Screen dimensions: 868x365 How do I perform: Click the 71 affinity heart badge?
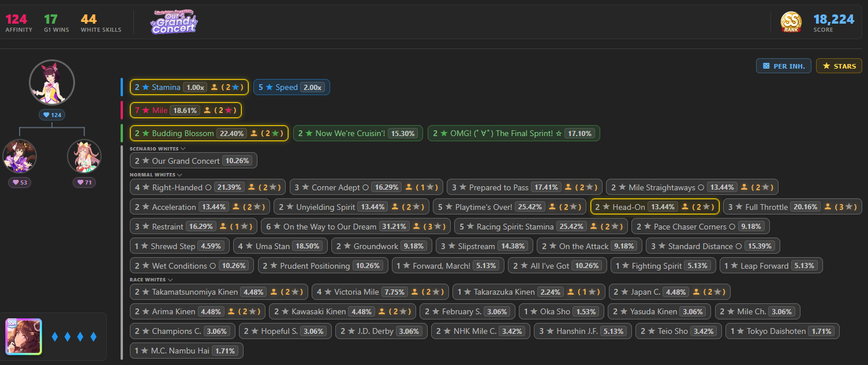[84, 183]
